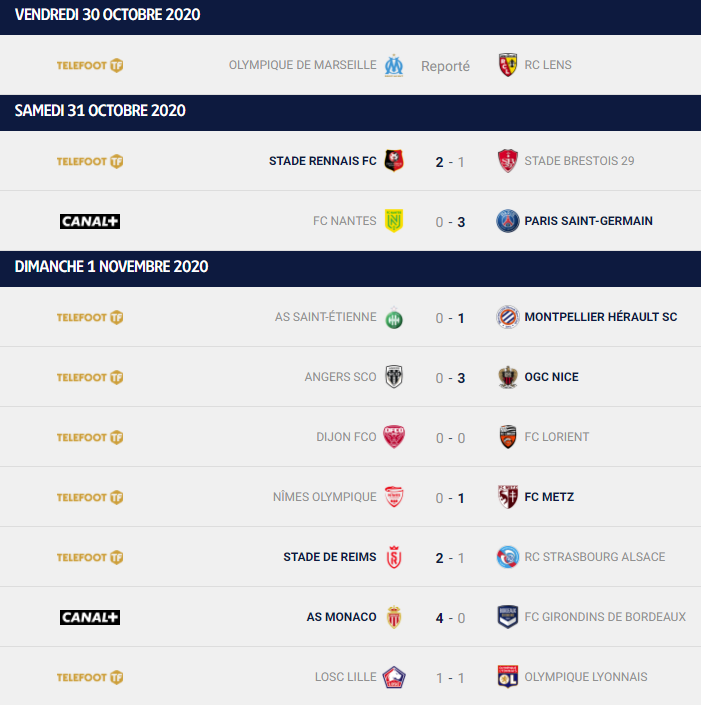The width and height of the screenshot is (701, 705).
Task: Click the Stade Rennais FC crest
Action: [x=394, y=161]
